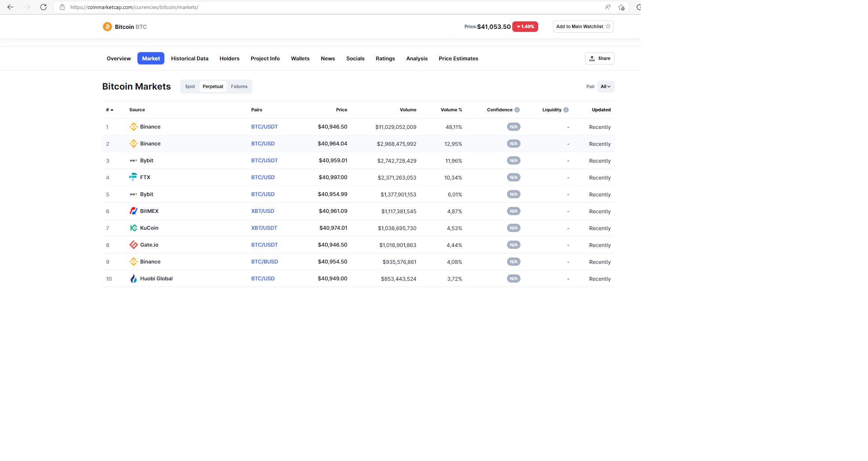
Task: Open the Market tab
Action: (x=151, y=58)
